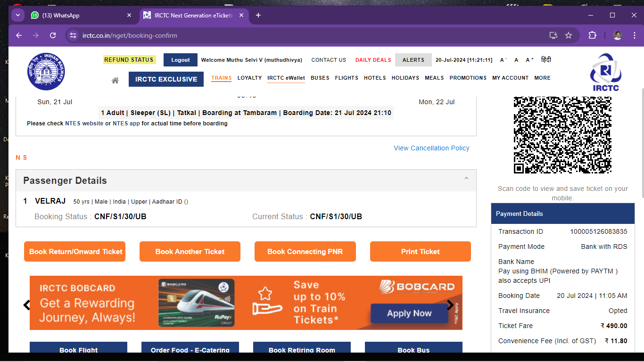Open the ALERTS button
644x362 pixels.
tap(413, 60)
